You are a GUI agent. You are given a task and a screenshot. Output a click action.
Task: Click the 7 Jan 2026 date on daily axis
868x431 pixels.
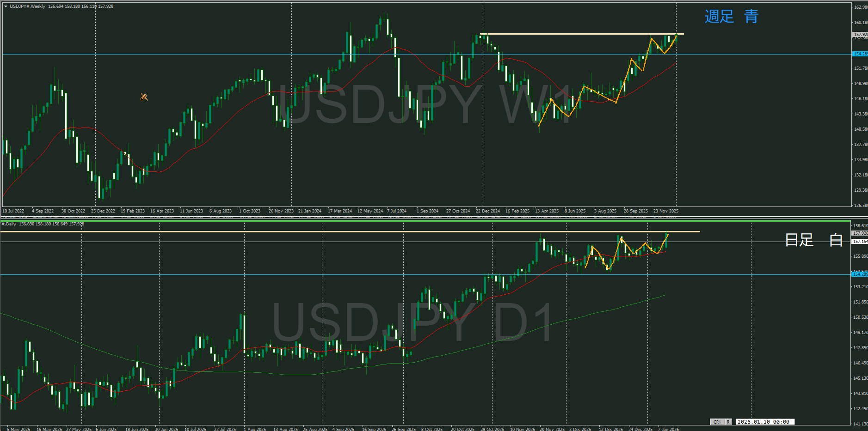(x=668, y=429)
